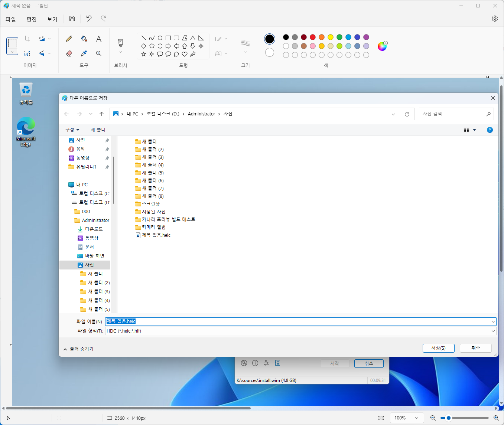Open the 편집 menu
The image size is (504, 425).
click(32, 19)
